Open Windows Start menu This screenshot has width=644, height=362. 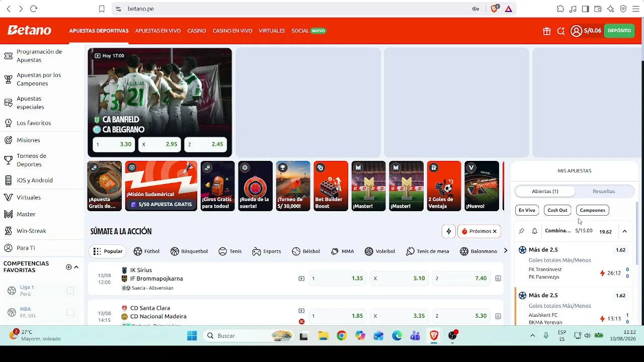(192, 336)
